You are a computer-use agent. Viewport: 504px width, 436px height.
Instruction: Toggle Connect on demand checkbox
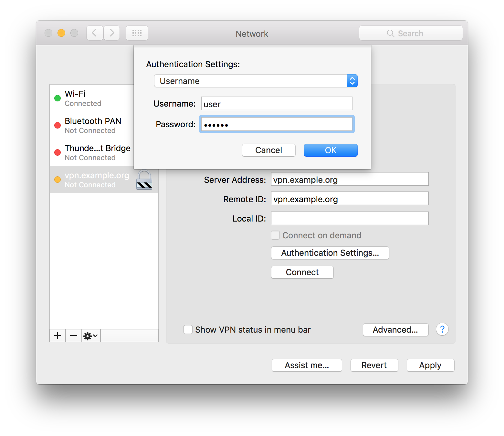point(275,235)
